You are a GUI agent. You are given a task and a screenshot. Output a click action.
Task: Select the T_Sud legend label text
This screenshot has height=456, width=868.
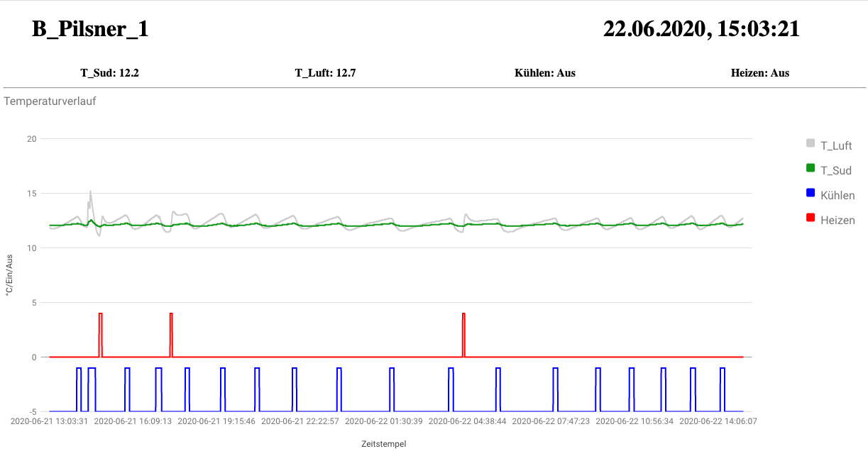(x=835, y=171)
